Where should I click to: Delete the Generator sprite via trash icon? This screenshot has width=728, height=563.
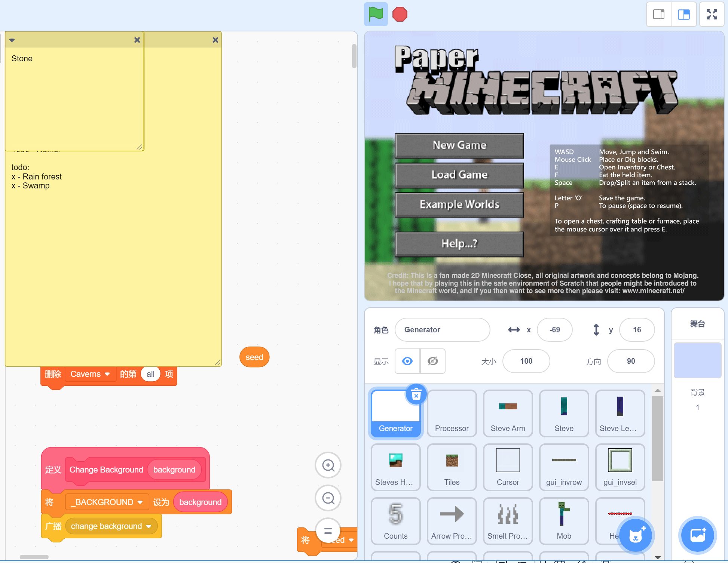[416, 394]
